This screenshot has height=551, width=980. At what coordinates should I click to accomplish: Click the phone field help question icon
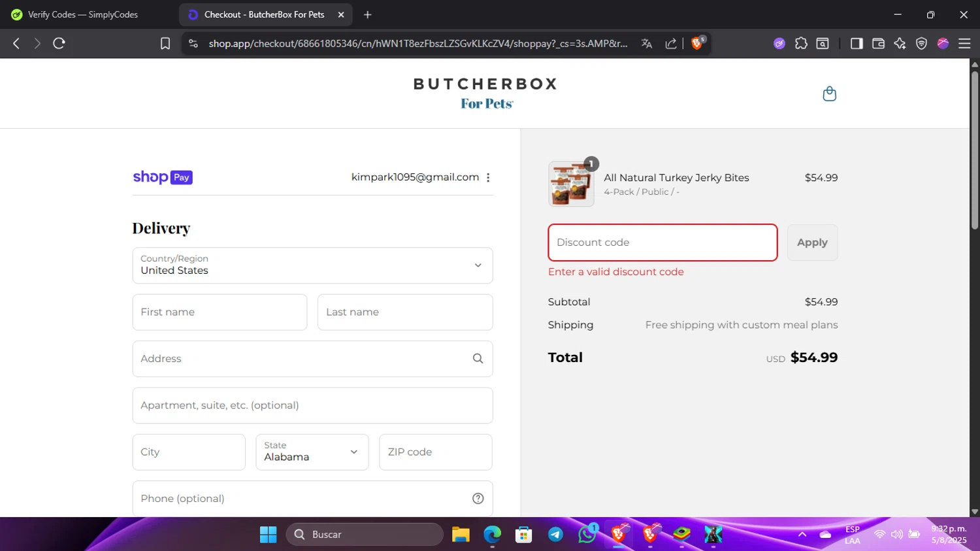(x=478, y=498)
